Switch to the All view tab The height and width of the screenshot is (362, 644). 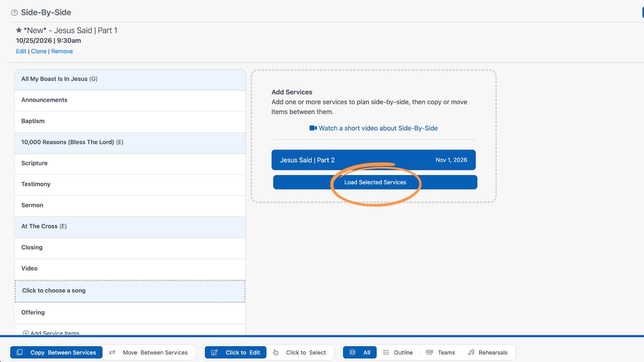360,352
